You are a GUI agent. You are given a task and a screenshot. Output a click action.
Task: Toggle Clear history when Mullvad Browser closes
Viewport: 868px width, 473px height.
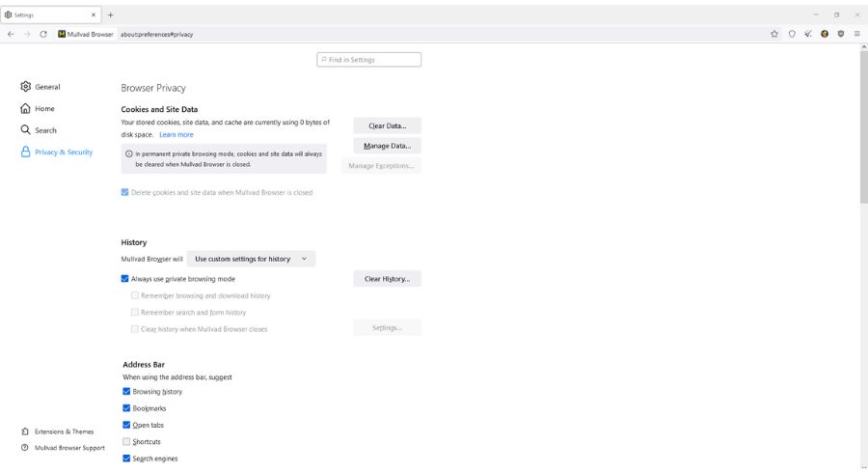134,329
